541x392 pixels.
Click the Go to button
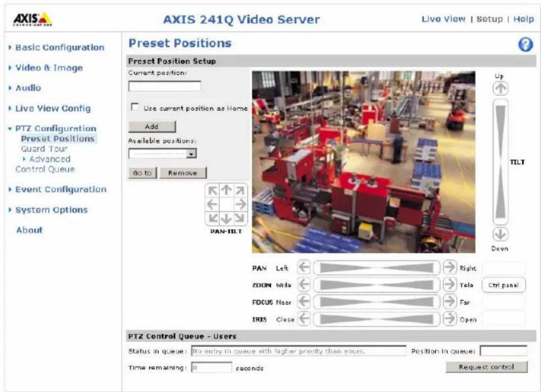(x=142, y=173)
